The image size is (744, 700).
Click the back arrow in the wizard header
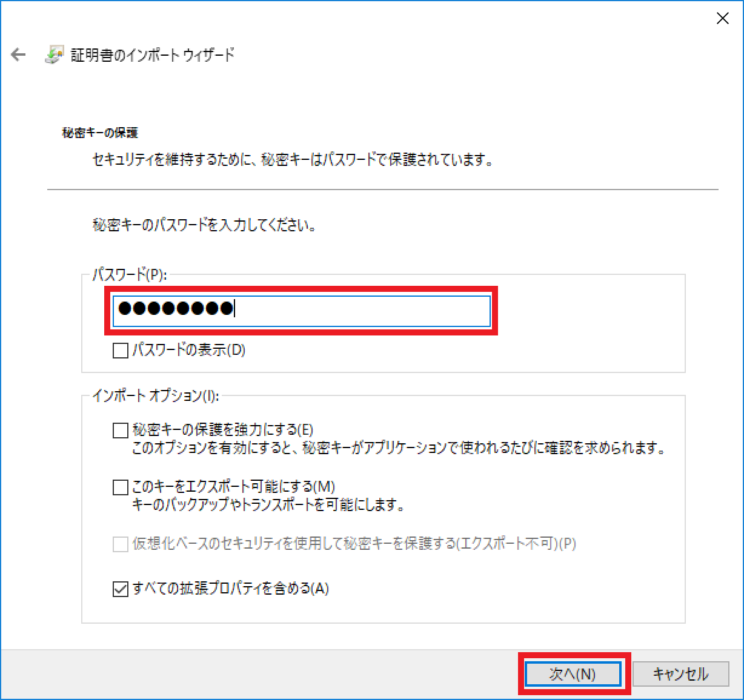(19, 55)
